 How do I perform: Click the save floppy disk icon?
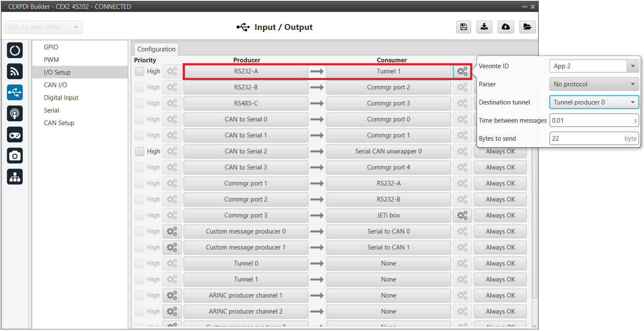[463, 27]
